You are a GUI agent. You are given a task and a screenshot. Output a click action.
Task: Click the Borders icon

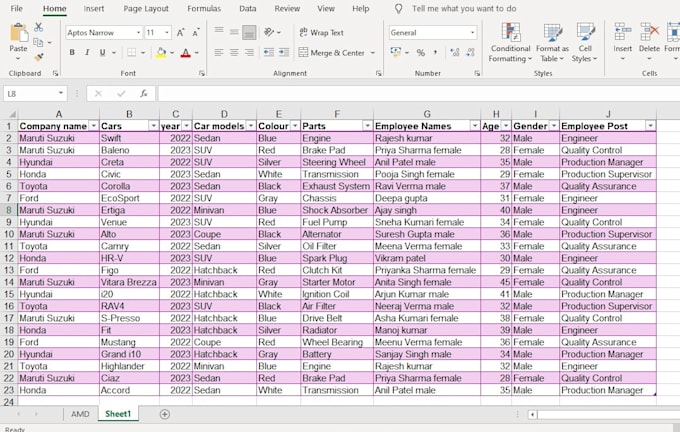131,52
